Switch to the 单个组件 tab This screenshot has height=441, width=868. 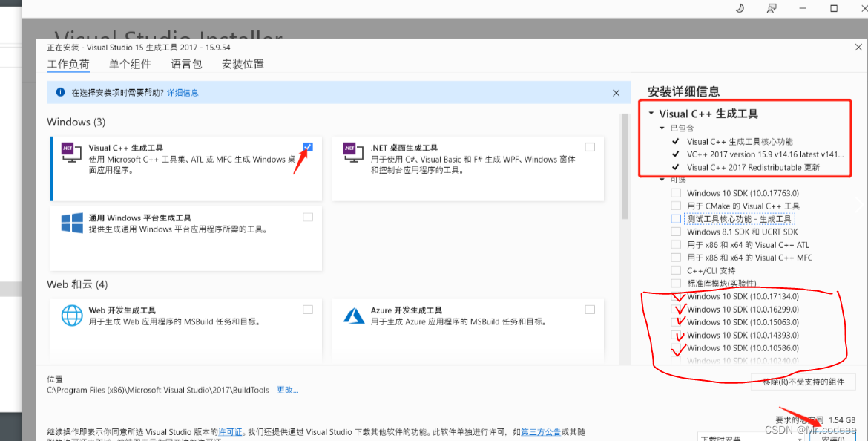(x=130, y=65)
